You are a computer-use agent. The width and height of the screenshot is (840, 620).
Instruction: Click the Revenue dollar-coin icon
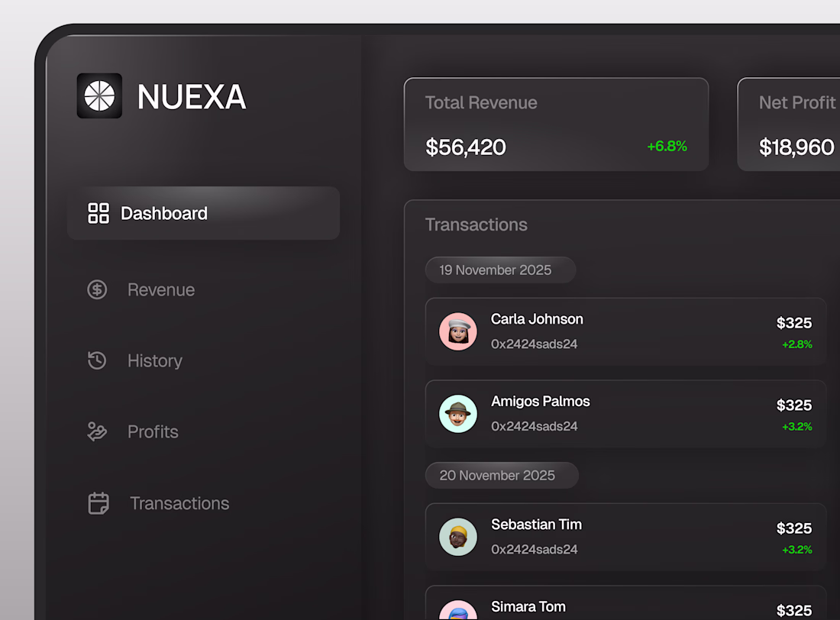pos(97,289)
